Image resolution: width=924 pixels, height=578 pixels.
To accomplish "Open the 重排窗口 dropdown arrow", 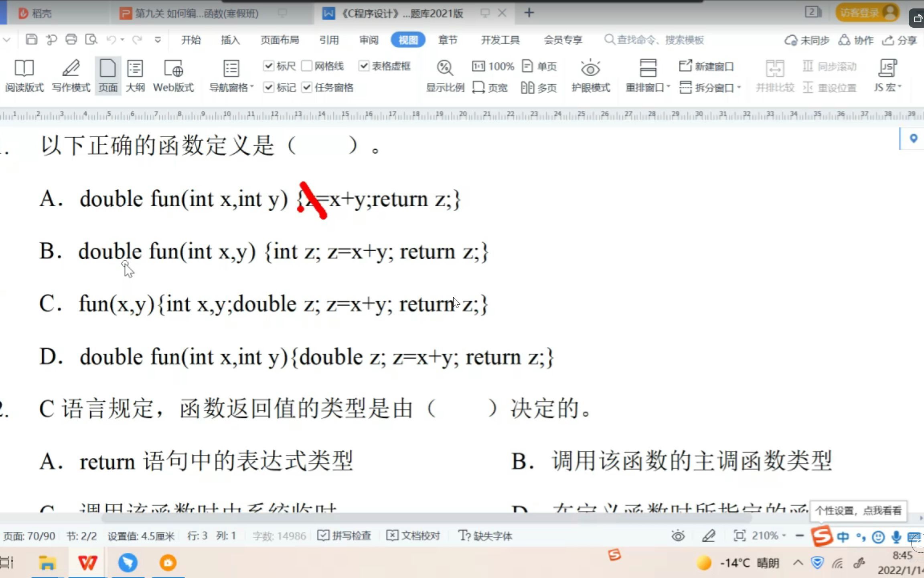I will (x=668, y=88).
